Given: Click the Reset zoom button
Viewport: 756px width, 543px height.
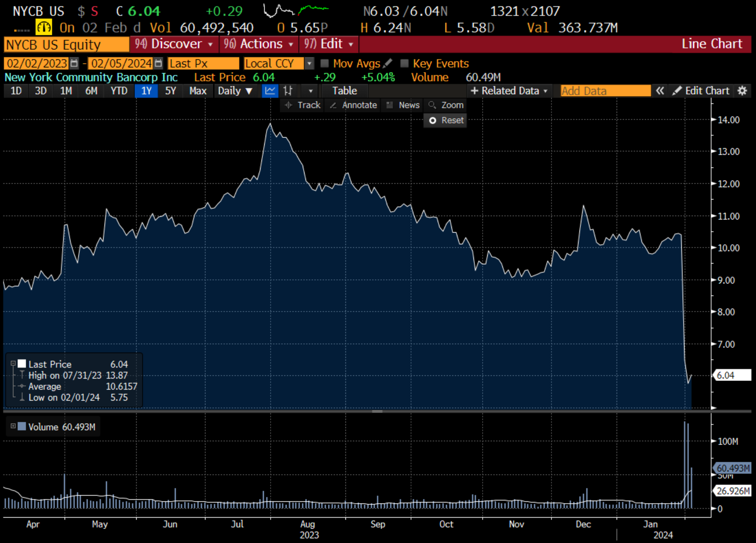Looking at the screenshot, I should (x=446, y=120).
